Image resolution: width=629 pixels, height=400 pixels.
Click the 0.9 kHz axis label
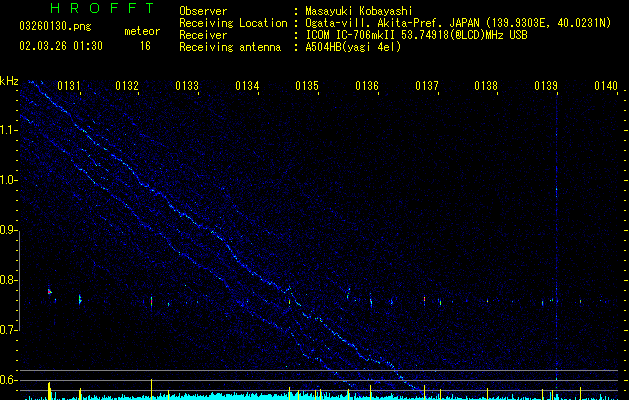(9, 230)
